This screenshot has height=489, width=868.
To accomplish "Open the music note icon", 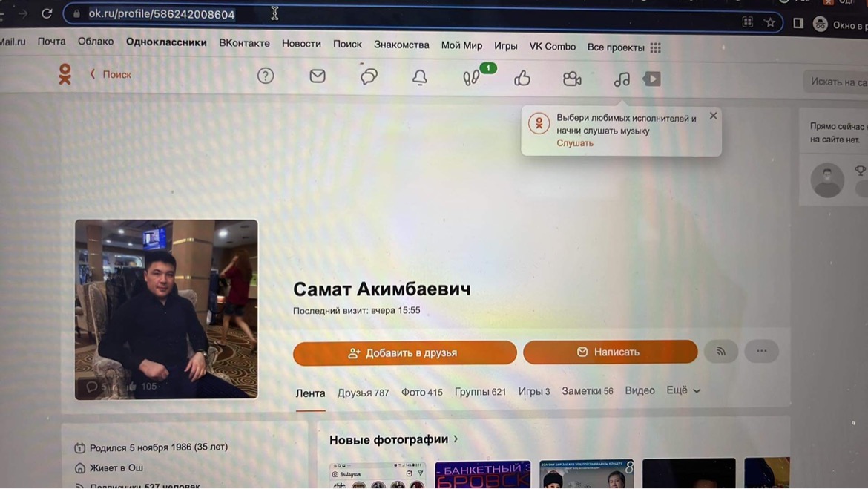I will [622, 79].
